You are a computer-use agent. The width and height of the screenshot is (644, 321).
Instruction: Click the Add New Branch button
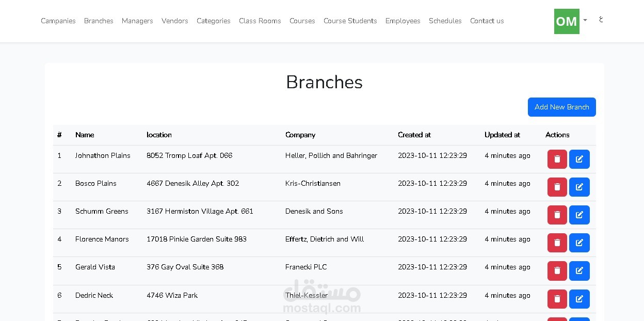point(562,107)
